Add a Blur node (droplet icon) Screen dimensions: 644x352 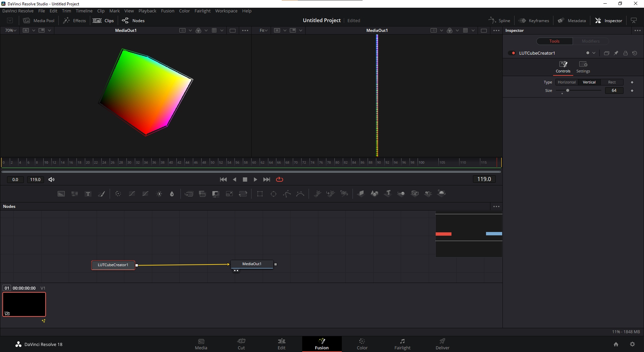(x=172, y=194)
